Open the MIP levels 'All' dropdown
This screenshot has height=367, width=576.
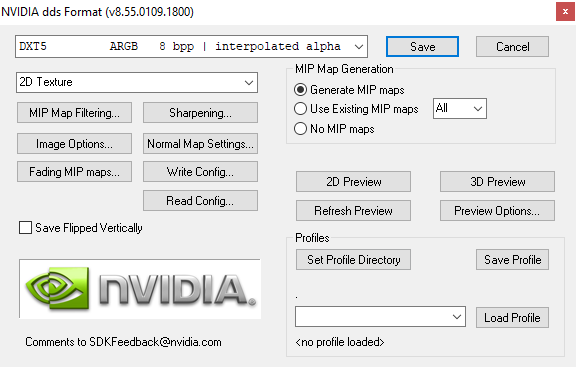[x=460, y=108]
